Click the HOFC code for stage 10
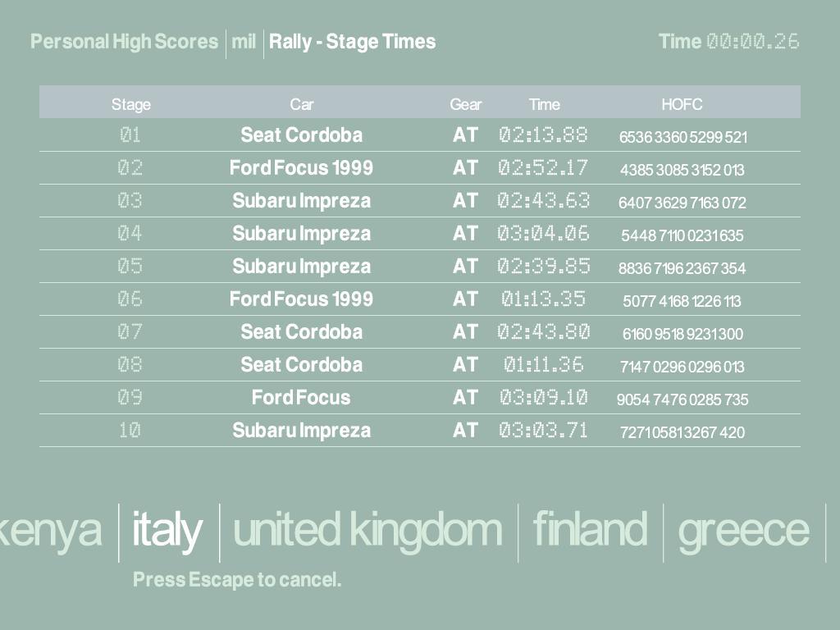This screenshot has height=630, width=840. tap(682, 432)
